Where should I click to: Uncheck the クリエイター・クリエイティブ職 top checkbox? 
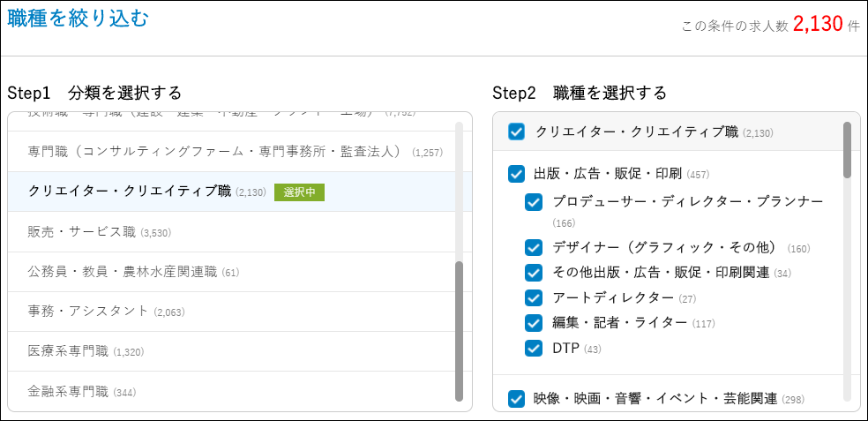pyautogui.click(x=517, y=132)
